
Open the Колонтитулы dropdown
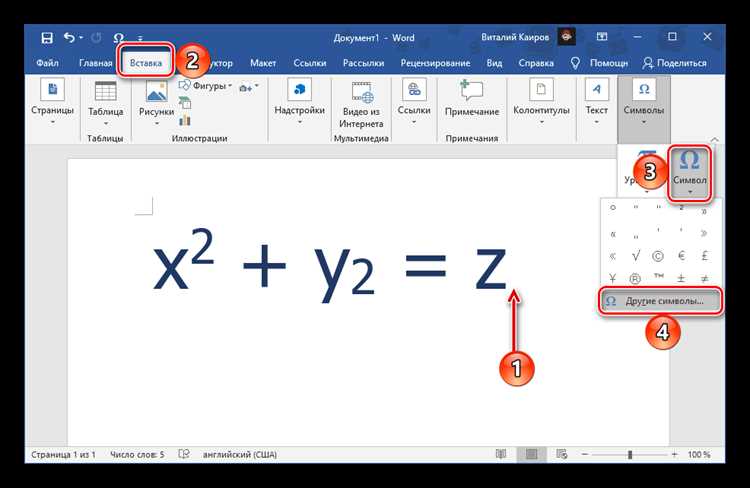[541, 102]
